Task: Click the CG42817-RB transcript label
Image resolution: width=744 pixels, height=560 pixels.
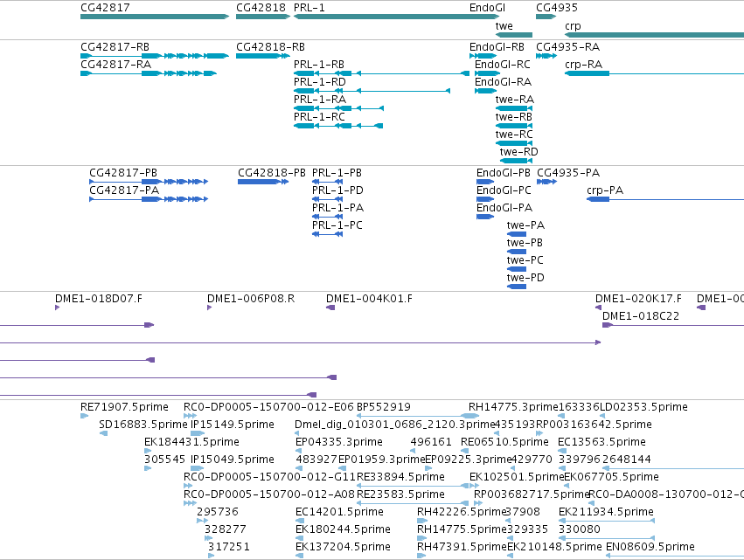Action: [x=115, y=47]
